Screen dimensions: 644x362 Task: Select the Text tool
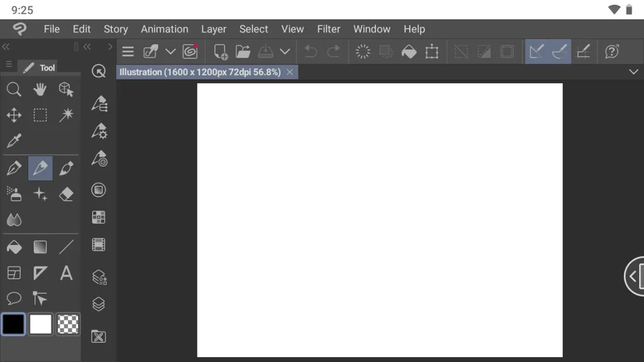66,273
